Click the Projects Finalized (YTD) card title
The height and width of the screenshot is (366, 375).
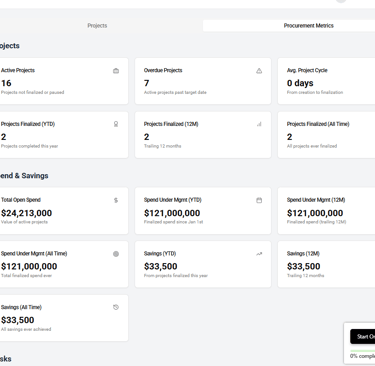[x=28, y=124]
